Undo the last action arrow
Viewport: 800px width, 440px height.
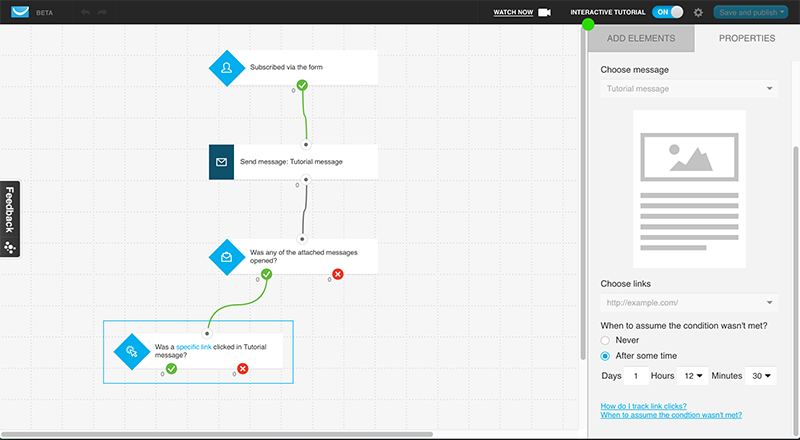[85, 12]
